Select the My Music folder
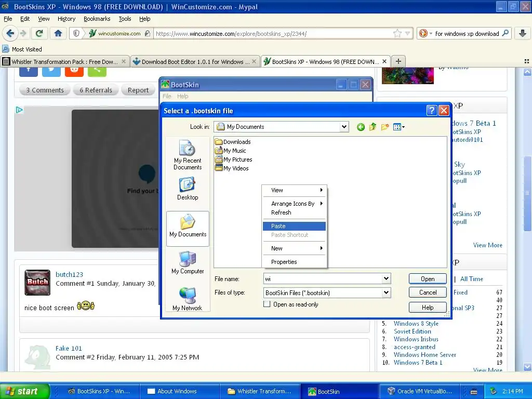The image size is (532, 399). (230, 151)
